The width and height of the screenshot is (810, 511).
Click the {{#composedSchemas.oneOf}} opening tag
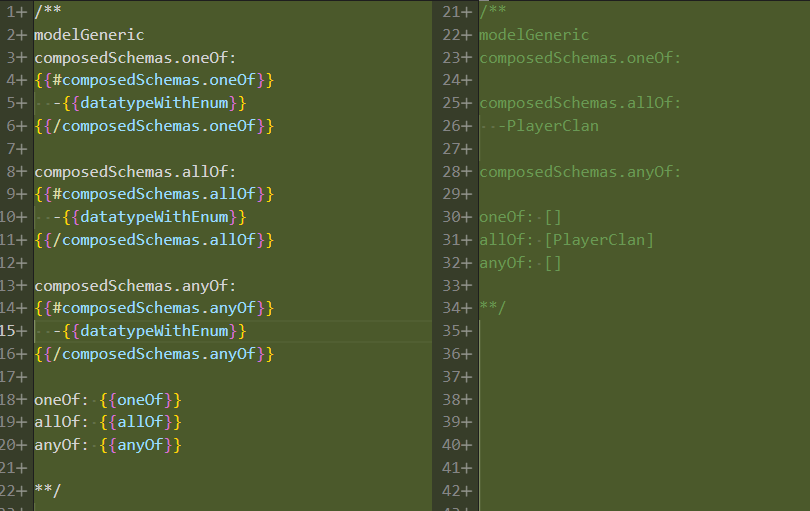click(154, 80)
